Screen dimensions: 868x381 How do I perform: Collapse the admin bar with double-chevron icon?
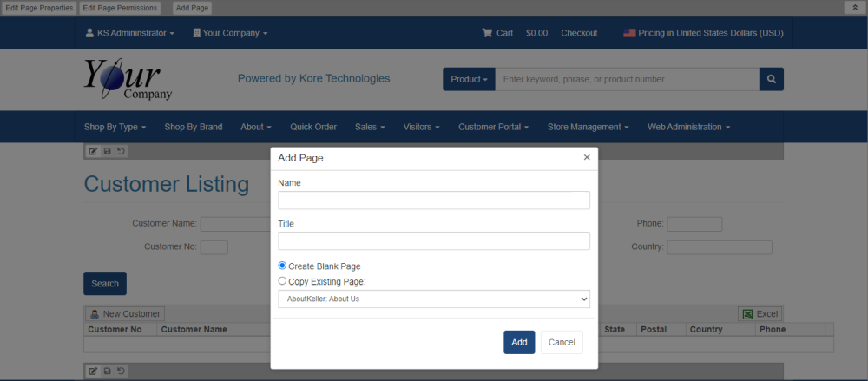pyautogui.click(x=855, y=8)
